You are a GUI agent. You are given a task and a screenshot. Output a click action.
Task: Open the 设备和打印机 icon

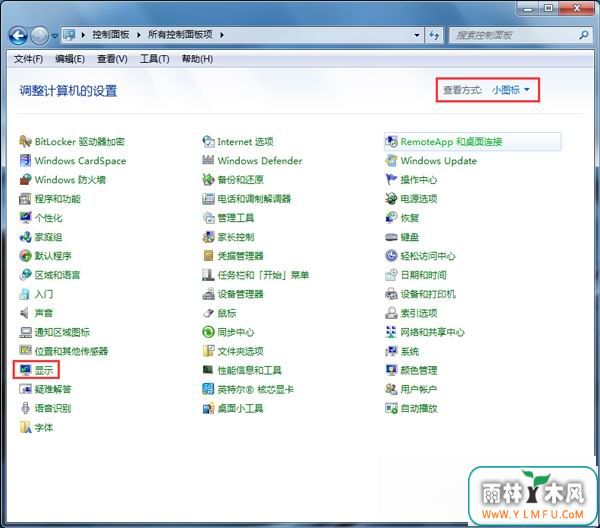[391, 294]
